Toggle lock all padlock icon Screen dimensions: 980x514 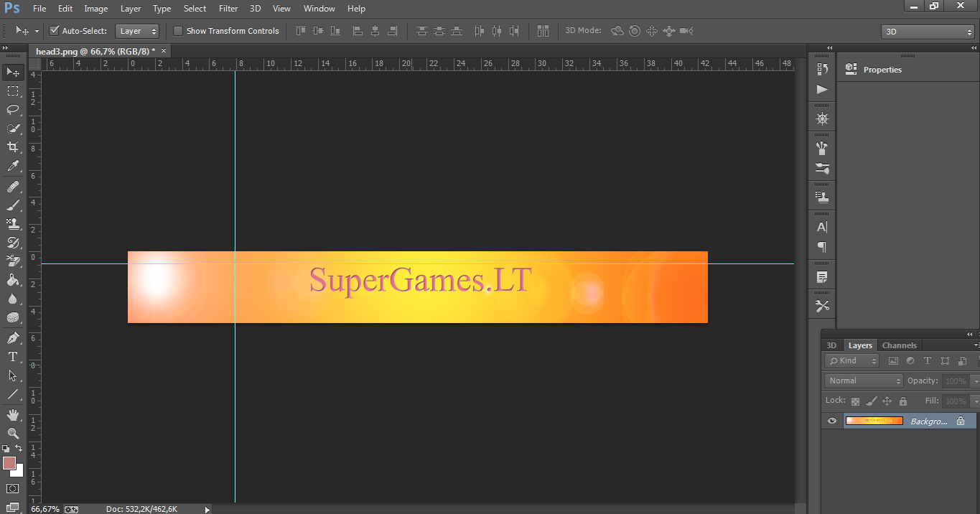click(x=903, y=401)
